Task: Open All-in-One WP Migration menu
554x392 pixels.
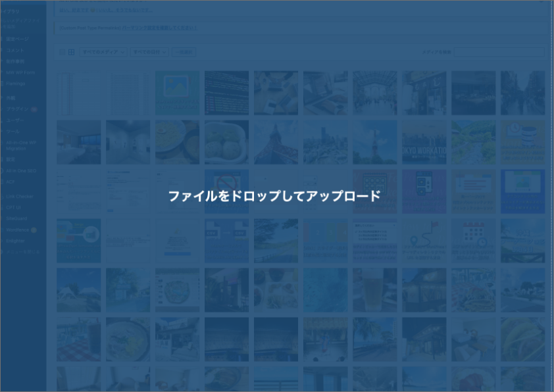Action: click(21, 145)
